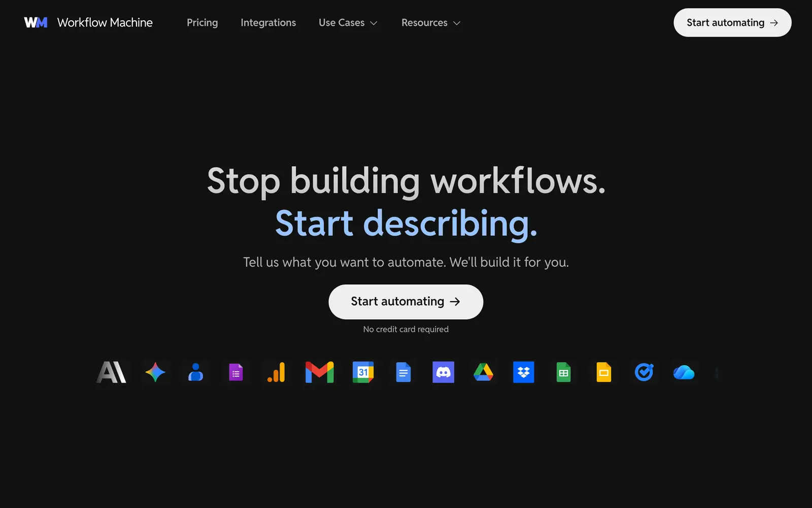Click the Anthropic logo icon
Image resolution: width=812 pixels, height=508 pixels.
[x=111, y=372]
